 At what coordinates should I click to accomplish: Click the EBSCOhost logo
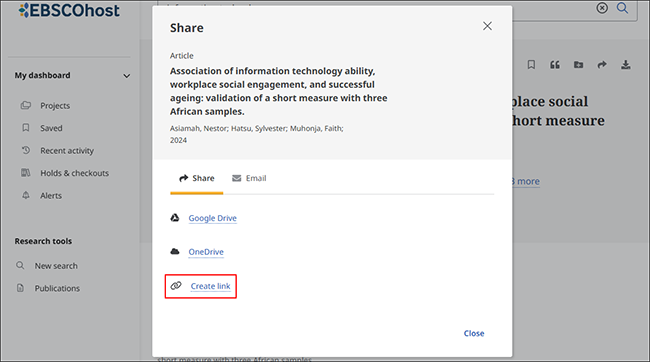tap(69, 10)
